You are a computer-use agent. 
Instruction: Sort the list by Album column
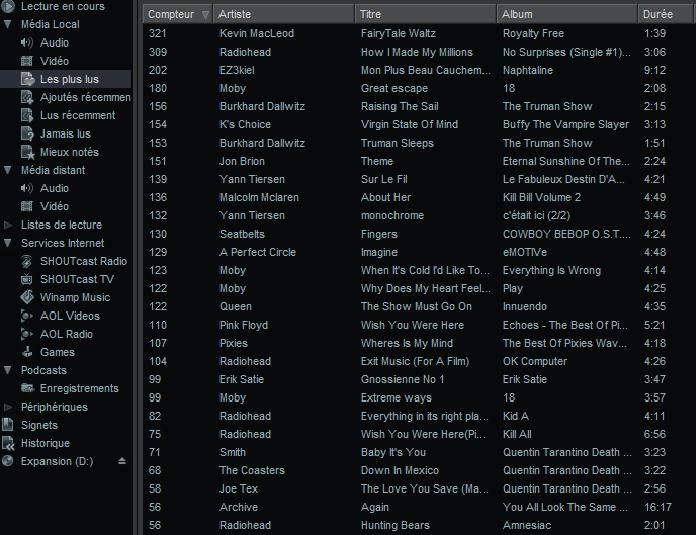(567, 14)
